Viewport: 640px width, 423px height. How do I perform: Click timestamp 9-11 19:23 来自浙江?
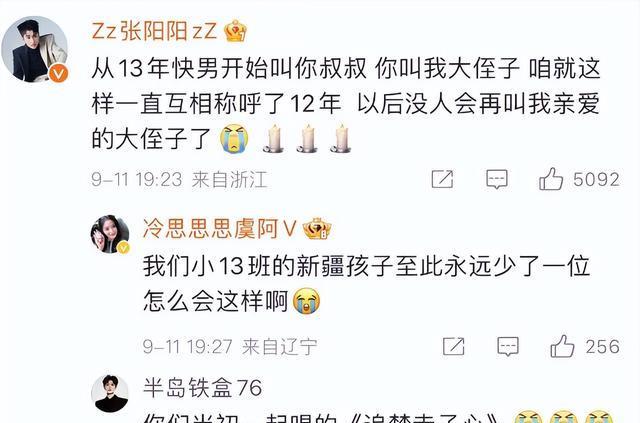(179, 180)
